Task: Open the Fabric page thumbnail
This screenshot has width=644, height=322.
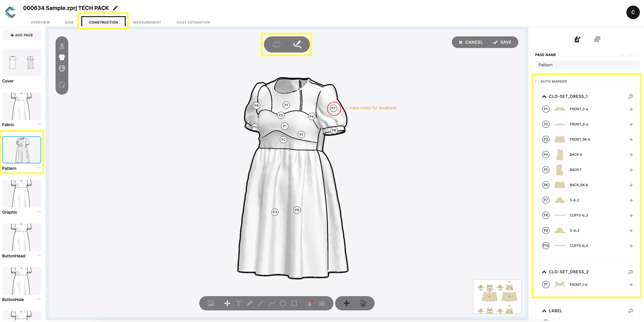Action: click(22, 106)
